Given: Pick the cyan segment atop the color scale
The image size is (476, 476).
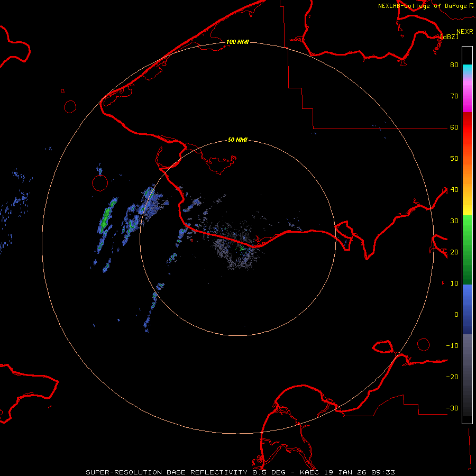Looking at the screenshot, I should 467,69.
